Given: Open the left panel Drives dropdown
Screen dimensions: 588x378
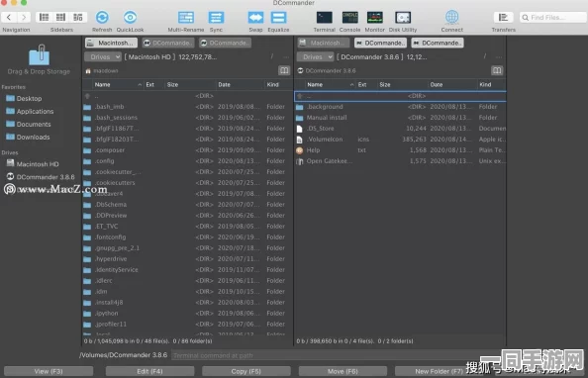Looking at the screenshot, I should click(x=102, y=57).
